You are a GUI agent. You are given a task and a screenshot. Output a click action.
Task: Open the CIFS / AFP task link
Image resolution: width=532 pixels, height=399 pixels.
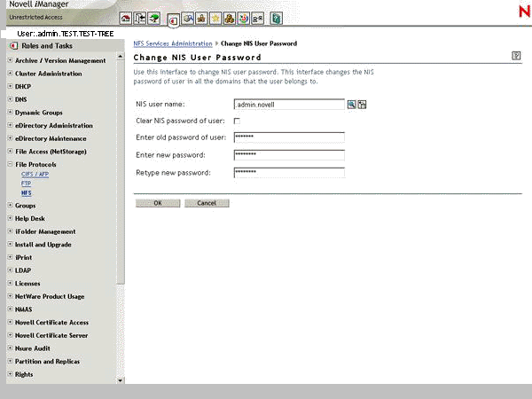[35, 174]
